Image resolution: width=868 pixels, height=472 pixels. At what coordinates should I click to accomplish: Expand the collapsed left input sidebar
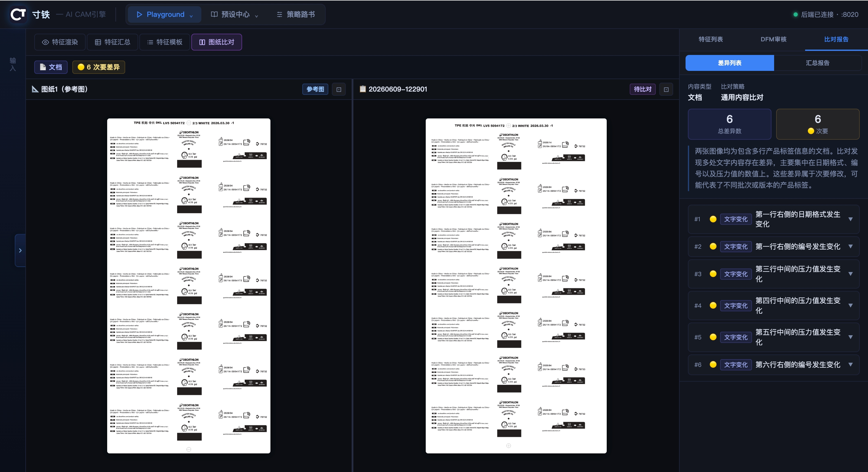(x=20, y=250)
